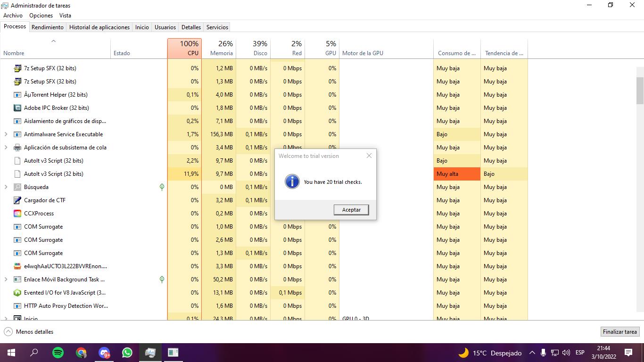Click the Finalizar tarea button
This screenshot has width=644, height=362.
coord(620,332)
